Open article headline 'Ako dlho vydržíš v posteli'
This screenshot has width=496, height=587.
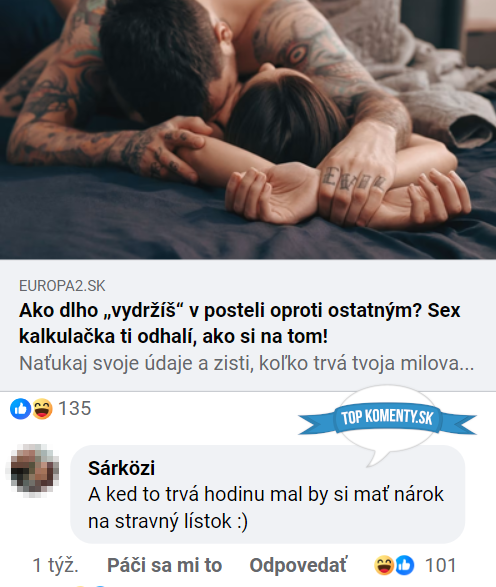pos(240,323)
